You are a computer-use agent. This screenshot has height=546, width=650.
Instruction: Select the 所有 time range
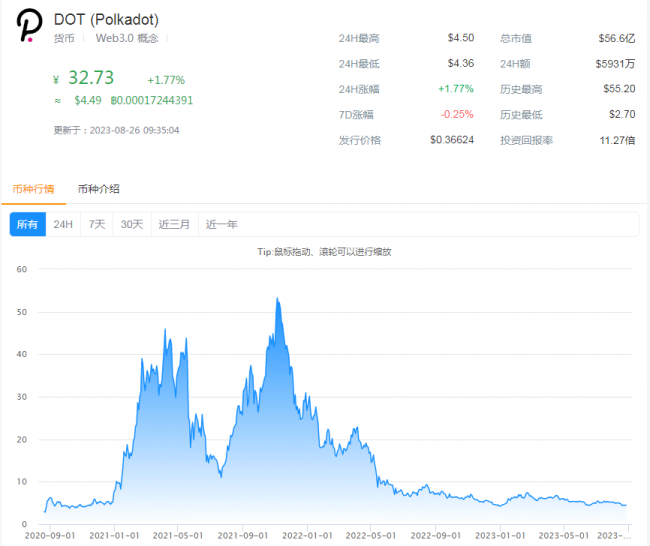27,224
